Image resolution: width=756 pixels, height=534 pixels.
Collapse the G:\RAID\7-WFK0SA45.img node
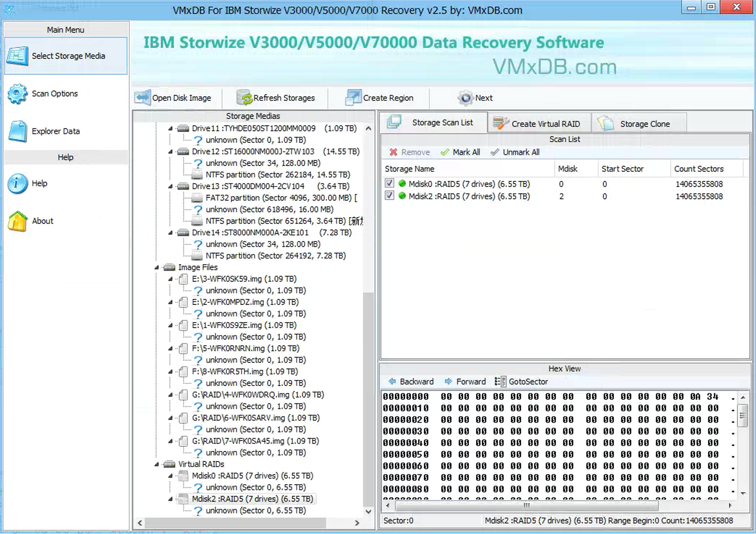tap(170, 441)
